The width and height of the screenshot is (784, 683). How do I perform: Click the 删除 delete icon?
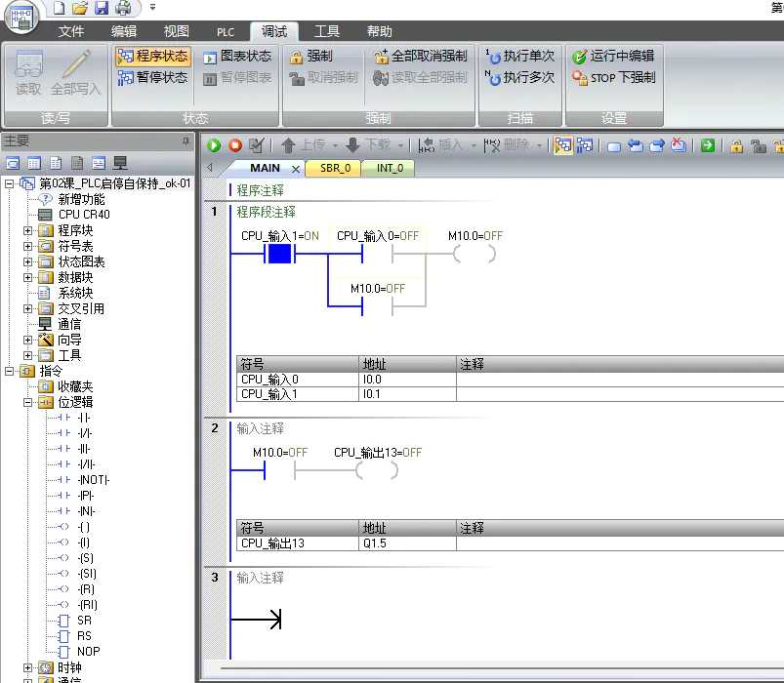tap(492, 145)
